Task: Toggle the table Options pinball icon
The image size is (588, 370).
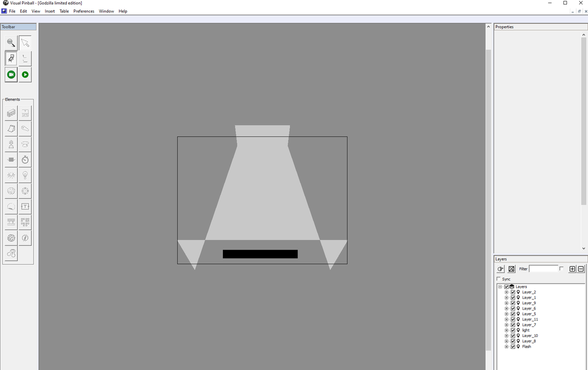Action: point(11,59)
